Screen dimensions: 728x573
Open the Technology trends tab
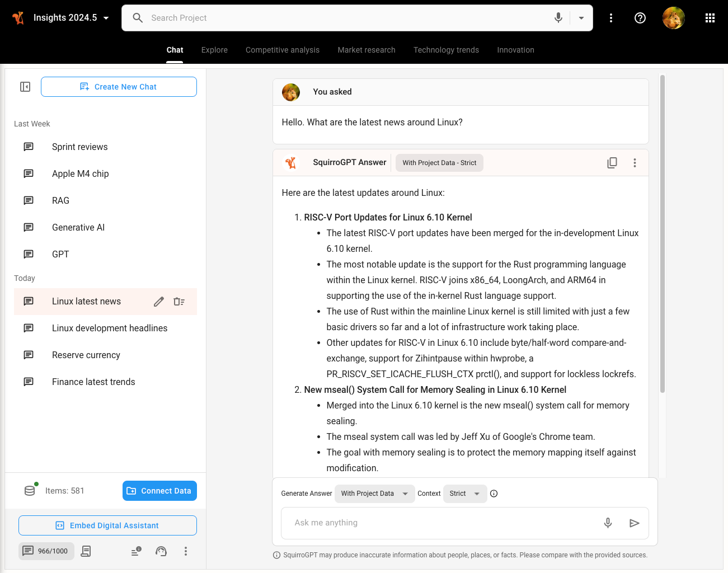pos(446,50)
